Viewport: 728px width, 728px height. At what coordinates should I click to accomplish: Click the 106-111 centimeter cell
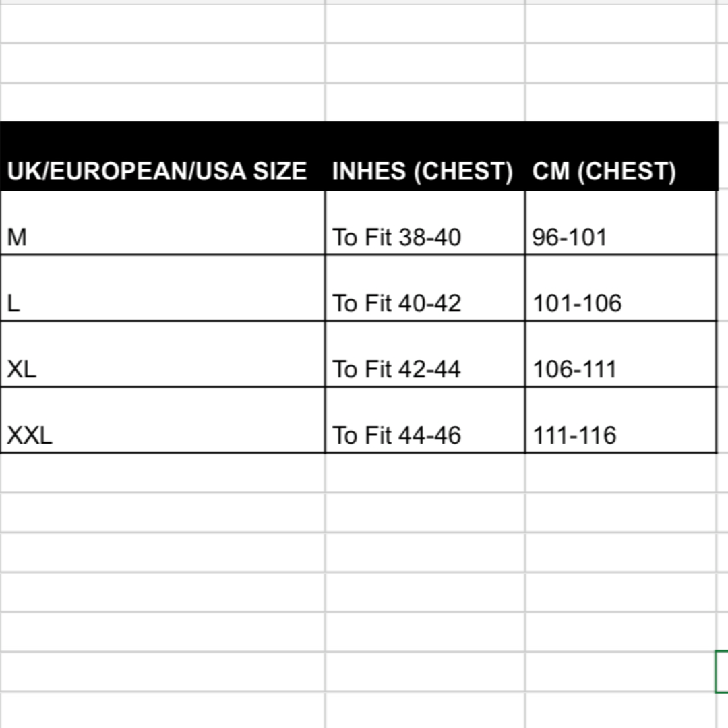point(620,355)
